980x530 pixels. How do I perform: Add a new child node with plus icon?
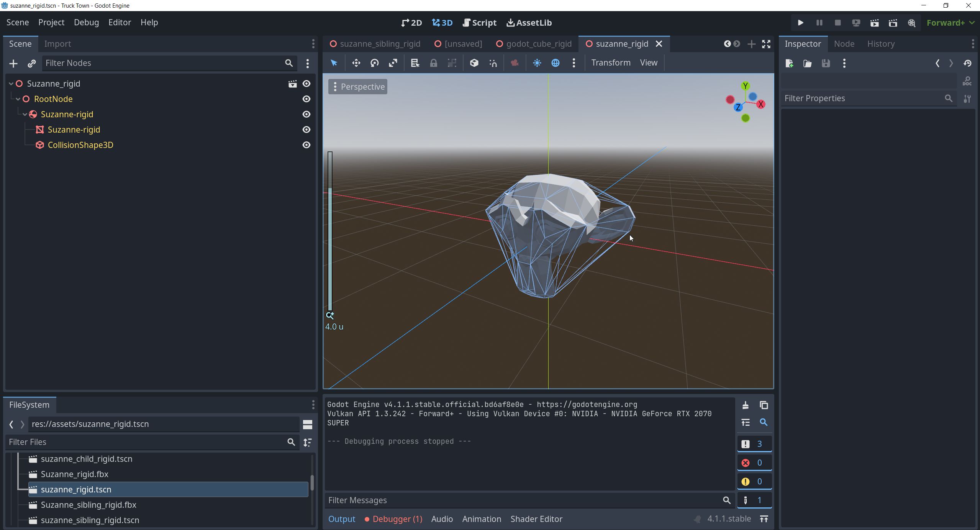(x=13, y=63)
